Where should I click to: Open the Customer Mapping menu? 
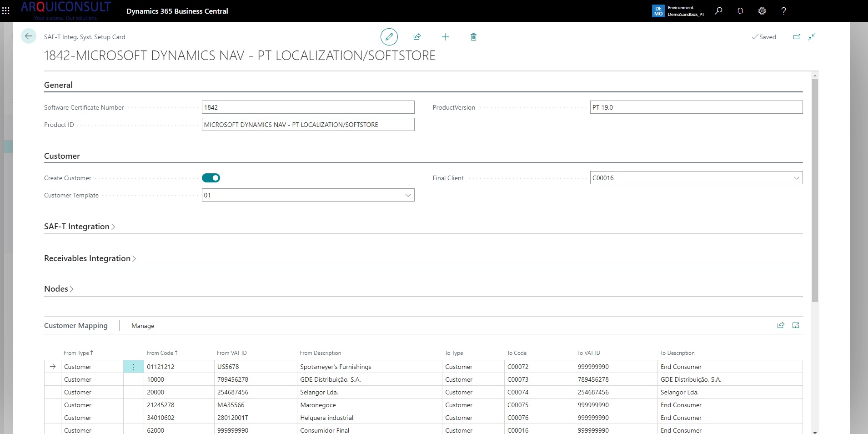tap(76, 326)
